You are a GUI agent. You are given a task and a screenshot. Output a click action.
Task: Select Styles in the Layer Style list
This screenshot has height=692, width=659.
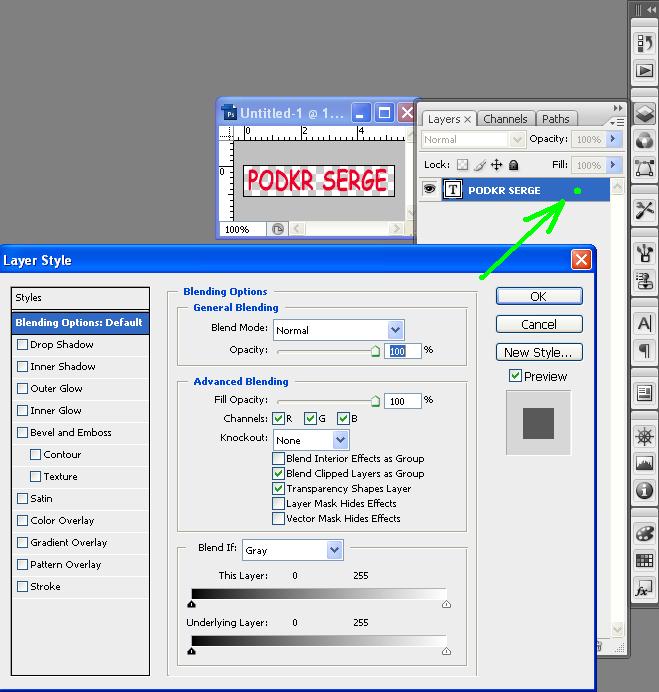point(80,298)
